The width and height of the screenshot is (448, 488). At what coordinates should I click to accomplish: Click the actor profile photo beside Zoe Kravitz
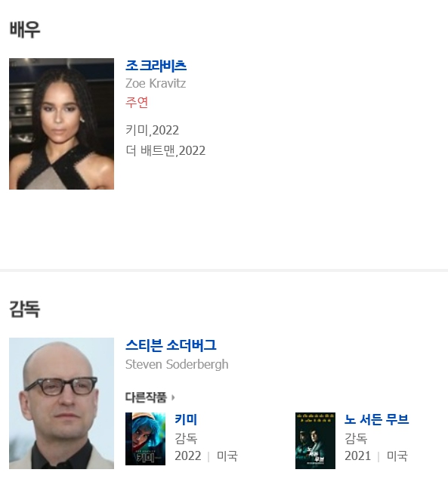click(x=61, y=124)
